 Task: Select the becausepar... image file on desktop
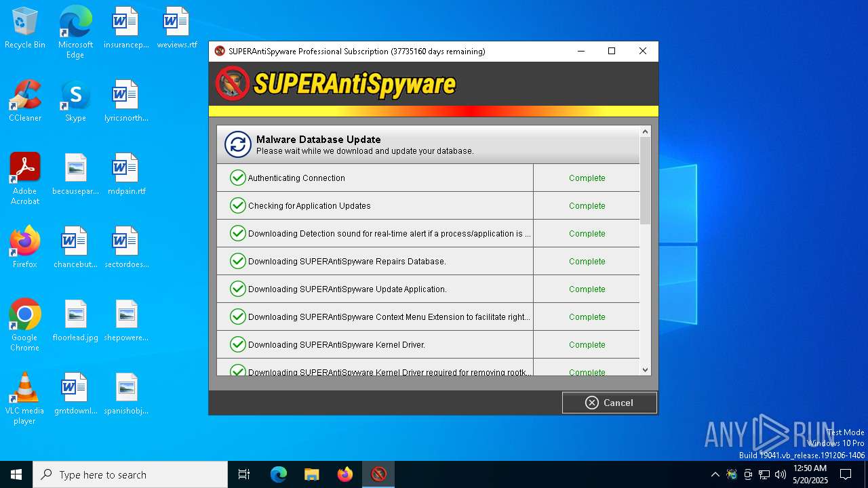point(75,174)
